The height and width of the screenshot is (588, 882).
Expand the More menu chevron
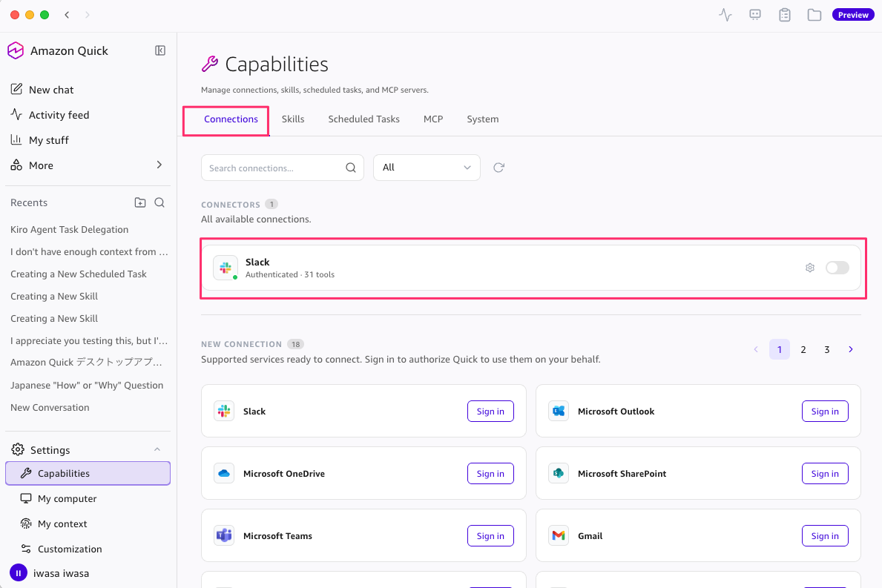[159, 165]
